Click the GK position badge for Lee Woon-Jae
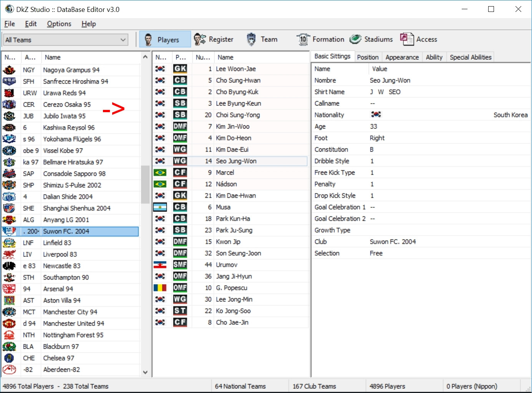 180,69
